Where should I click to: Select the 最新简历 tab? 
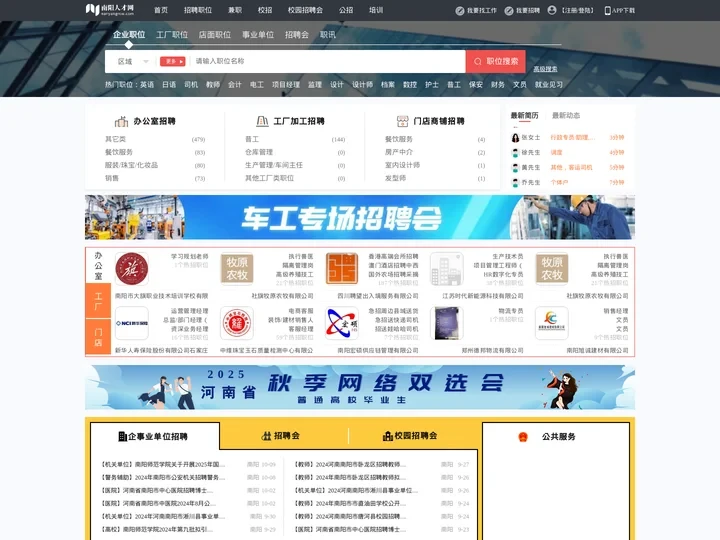point(524,115)
